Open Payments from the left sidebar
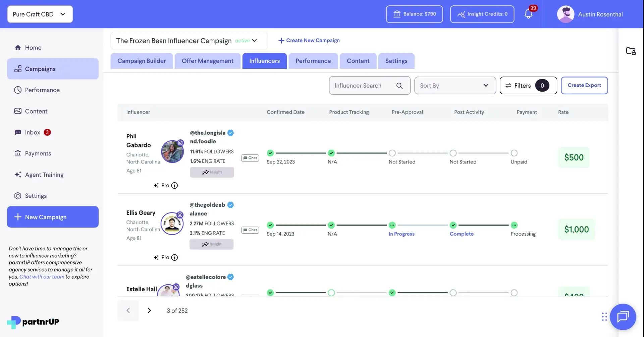644x337 pixels. (38, 153)
